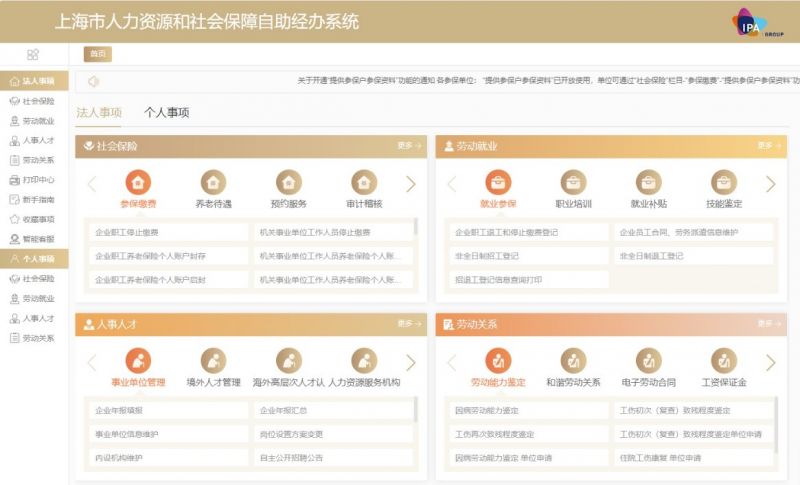Screen dimensions: 800x485
Task: Click the 人事人才 list scrollbar
Action: 416,410
